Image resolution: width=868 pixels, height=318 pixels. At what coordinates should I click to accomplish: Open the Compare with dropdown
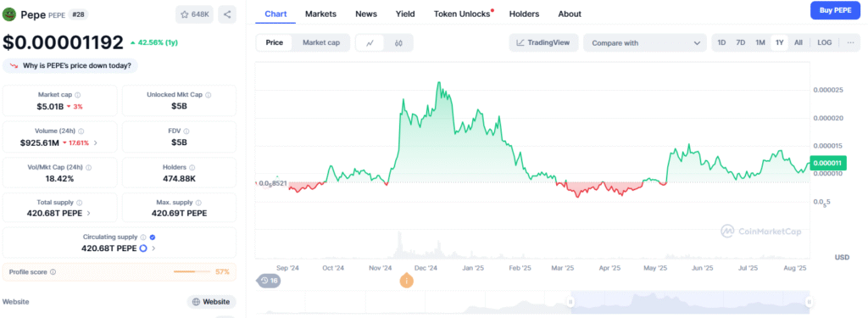[645, 42]
